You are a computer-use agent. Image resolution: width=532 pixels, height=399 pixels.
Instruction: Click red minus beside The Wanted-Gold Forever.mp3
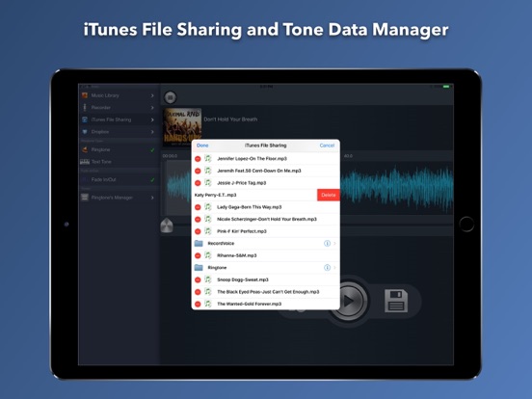tap(198, 305)
